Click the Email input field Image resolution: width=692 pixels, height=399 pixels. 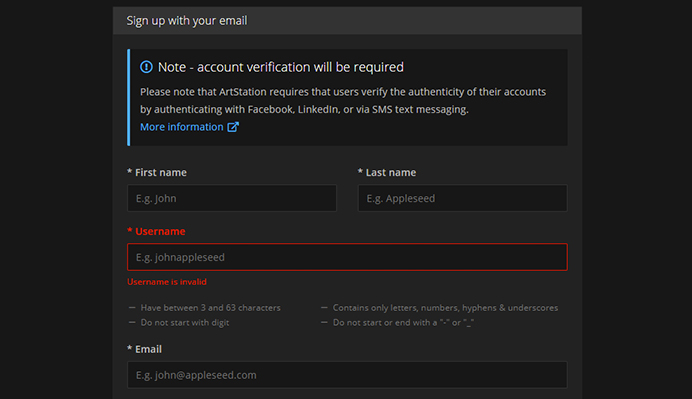click(x=347, y=375)
